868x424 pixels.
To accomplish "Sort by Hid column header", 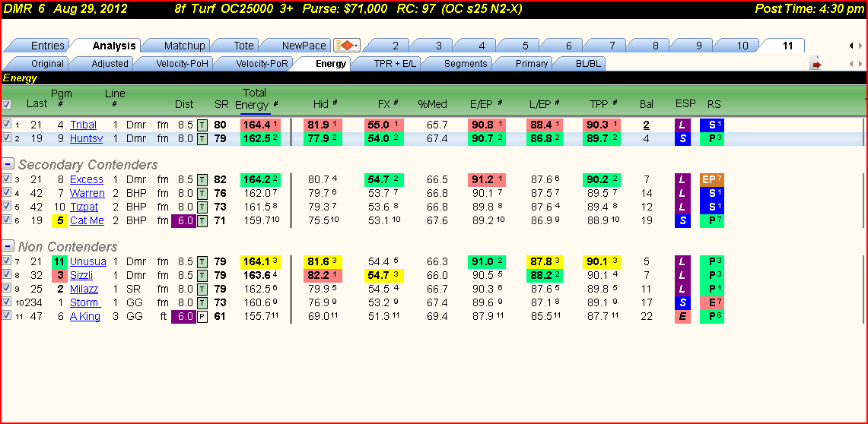I will tap(321, 104).
